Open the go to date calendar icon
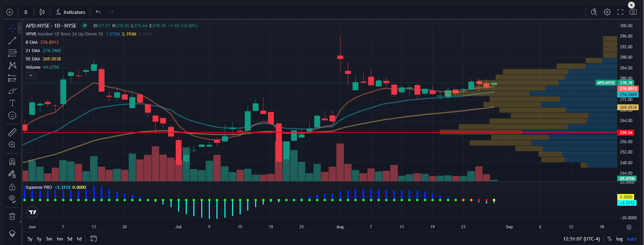This screenshot has height=245, width=644. [93, 239]
